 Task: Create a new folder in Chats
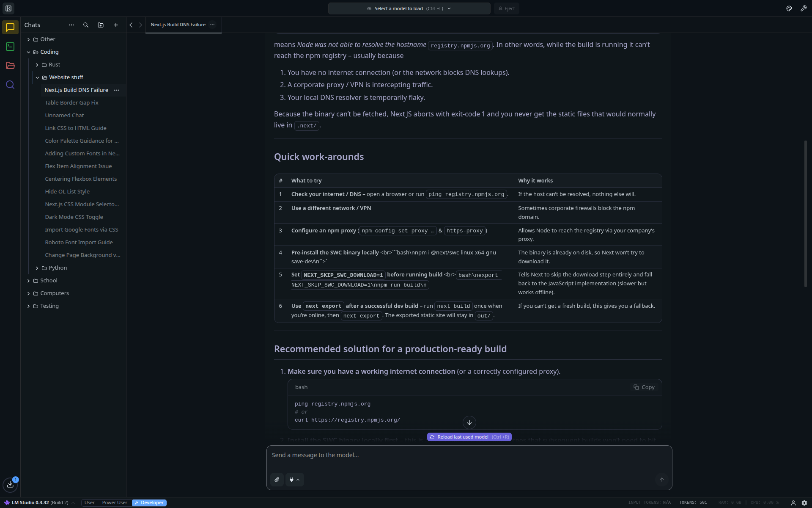[101, 25]
